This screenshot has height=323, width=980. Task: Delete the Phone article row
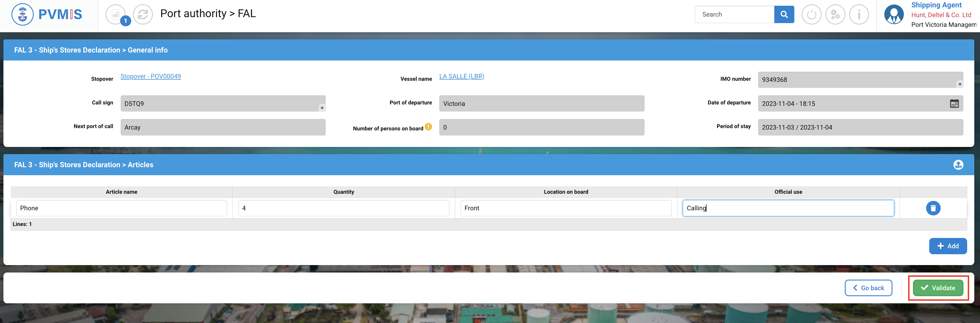[933, 208]
